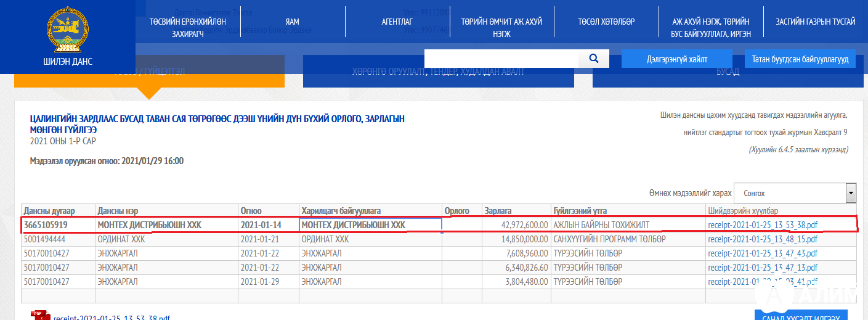Click the Зарлага column header
The image size is (868, 320).
(516, 211)
